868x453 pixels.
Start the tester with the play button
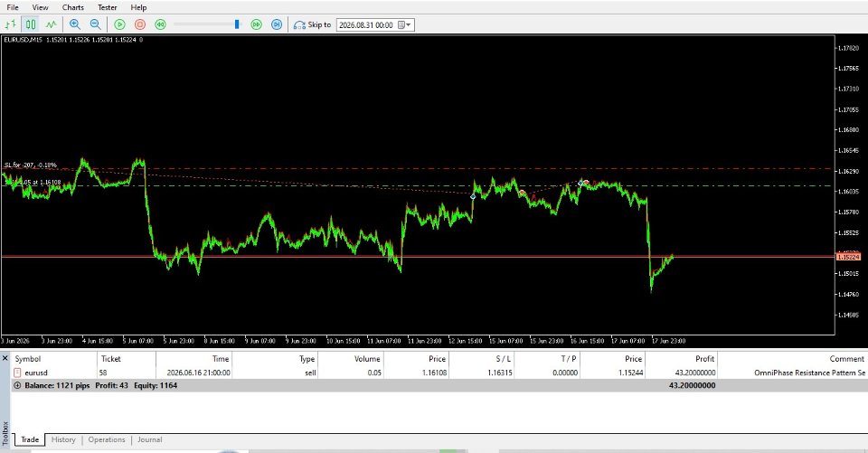tap(119, 24)
